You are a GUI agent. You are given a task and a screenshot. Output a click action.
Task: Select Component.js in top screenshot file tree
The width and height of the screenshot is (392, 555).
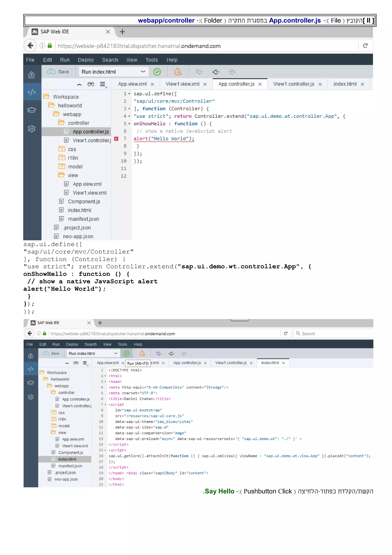point(84,202)
